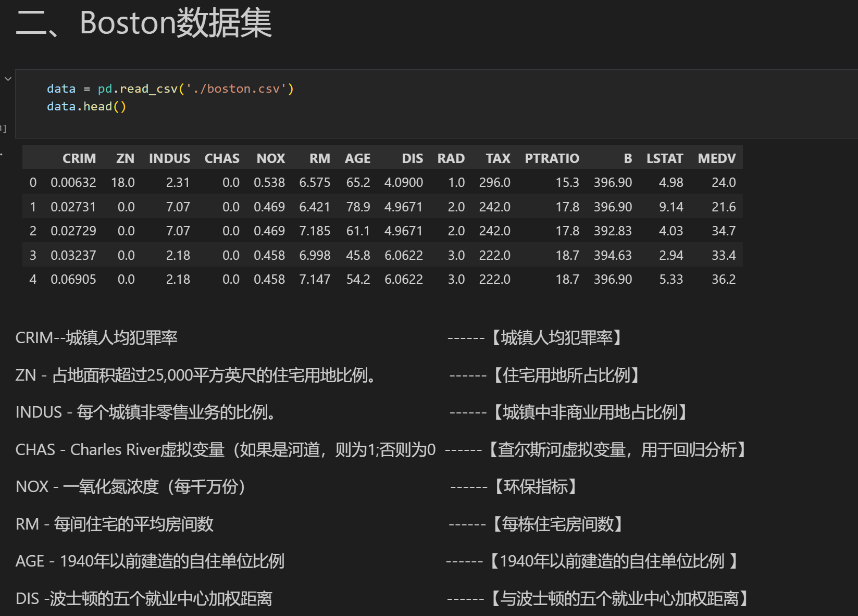
Task: Select the ZN value 18.0
Action: [x=123, y=183]
